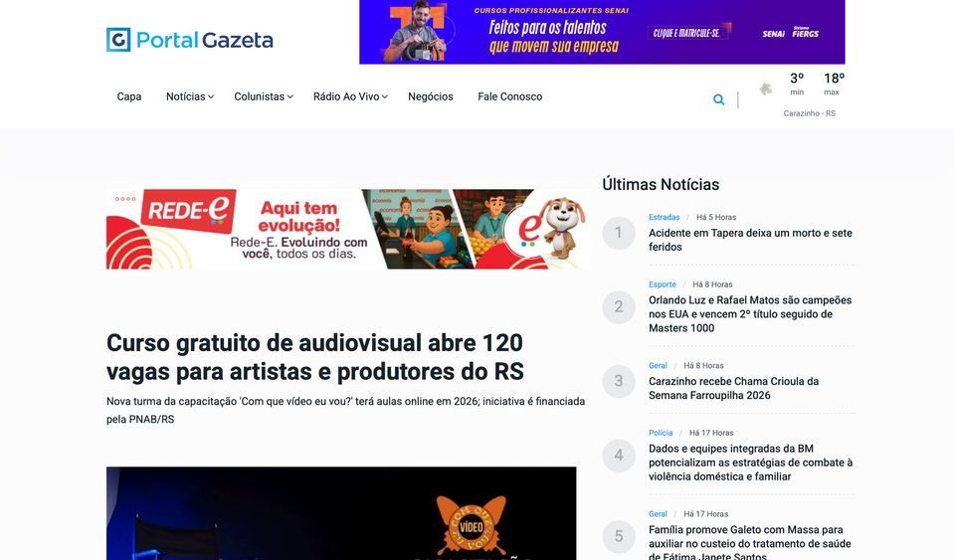The width and height of the screenshot is (955, 560).
Task: Open Carazinho recebe Chama Crioula article
Action: click(734, 388)
